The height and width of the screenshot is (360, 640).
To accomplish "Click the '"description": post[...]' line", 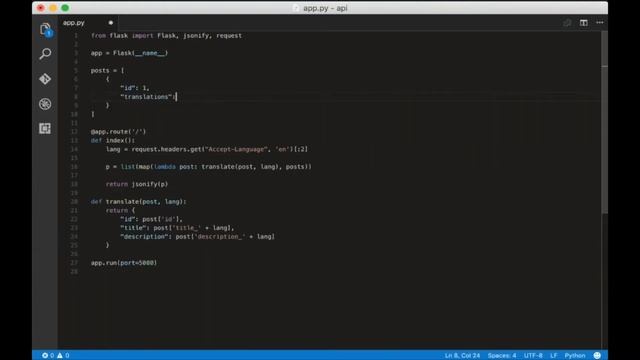I will pos(198,237).
